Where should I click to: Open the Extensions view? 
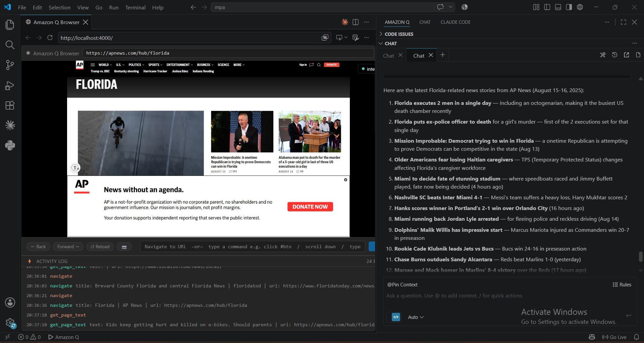click(10, 106)
